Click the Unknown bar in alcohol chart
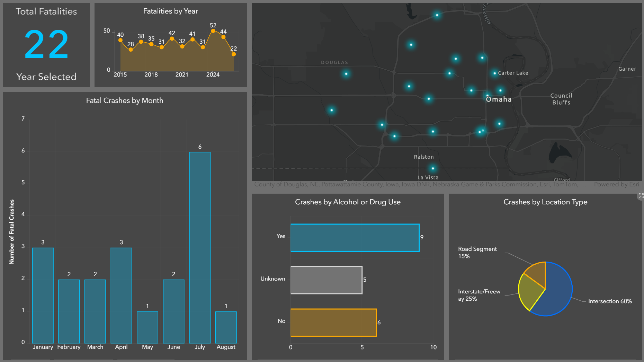Image resolution: width=644 pixels, height=362 pixels. pyautogui.click(x=327, y=280)
